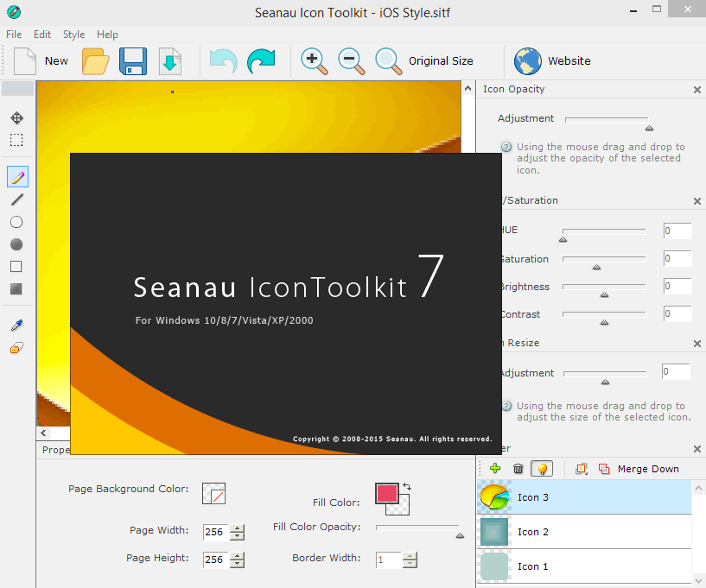Open the Style menu
706x588 pixels.
[x=73, y=35]
